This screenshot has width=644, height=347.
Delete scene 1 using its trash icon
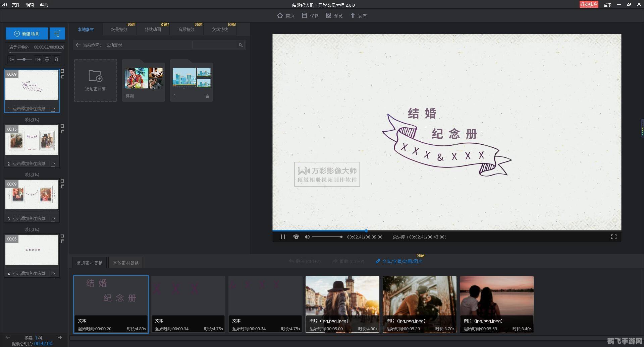pos(62,71)
